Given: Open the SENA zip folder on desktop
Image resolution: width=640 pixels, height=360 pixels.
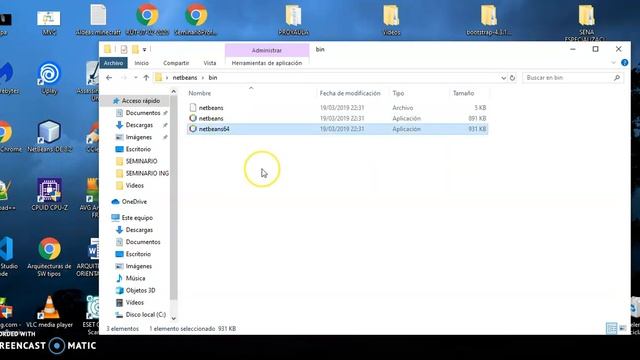Looking at the screenshot, I should (586, 22).
